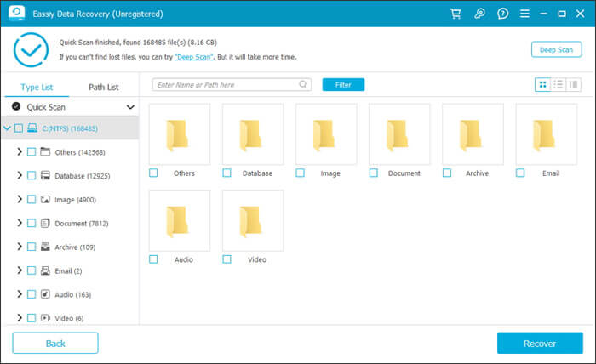Viewport: 596px width, 364px height.
Task: Expand the Database (12925) tree node
Action: [20, 175]
